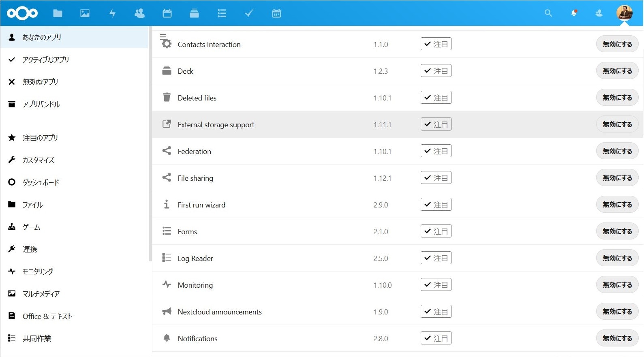644x357 pixels.
Task: Click the search magnifier icon
Action: 548,13
